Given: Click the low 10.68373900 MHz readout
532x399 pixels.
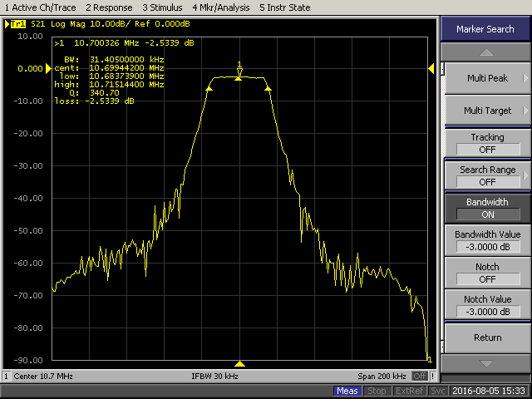Looking at the screenshot, I should coord(112,76).
